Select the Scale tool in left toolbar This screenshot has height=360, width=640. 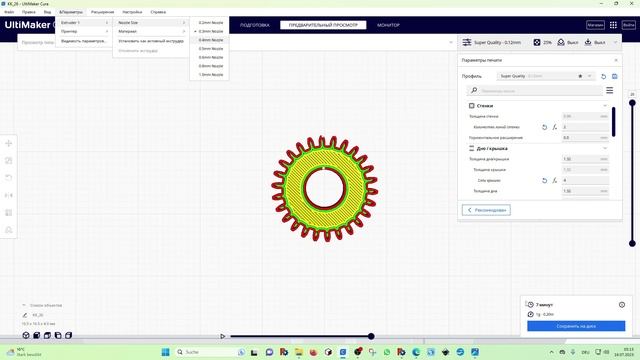pos(9,160)
